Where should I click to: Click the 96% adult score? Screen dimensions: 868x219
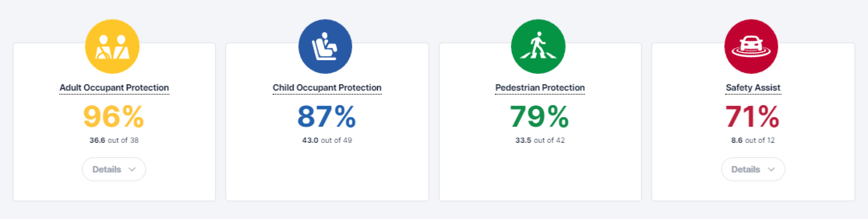coord(113,117)
